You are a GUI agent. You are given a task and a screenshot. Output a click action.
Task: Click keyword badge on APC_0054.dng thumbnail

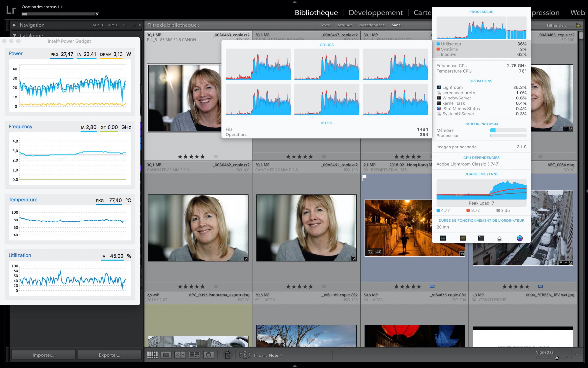tap(561, 263)
